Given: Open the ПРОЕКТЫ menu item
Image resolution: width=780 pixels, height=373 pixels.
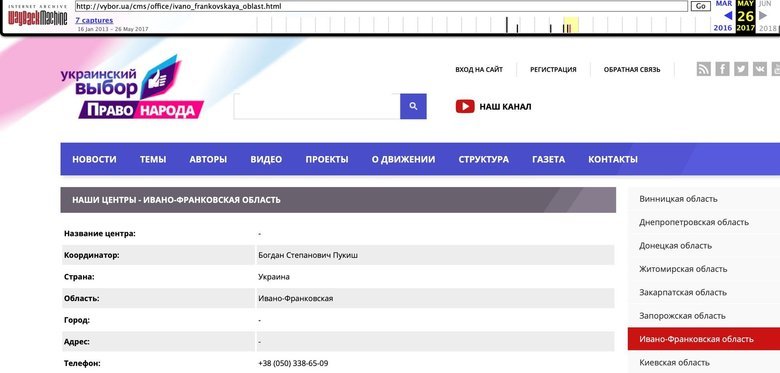Looking at the screenshot, I should point(327,159).
